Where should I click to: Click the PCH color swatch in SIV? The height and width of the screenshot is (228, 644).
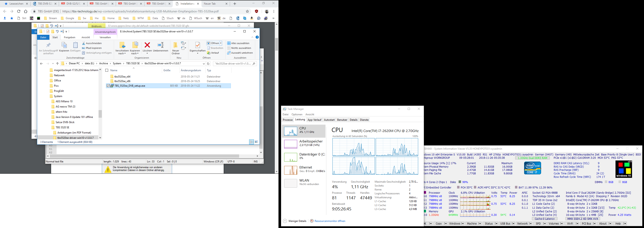(458, 187)
